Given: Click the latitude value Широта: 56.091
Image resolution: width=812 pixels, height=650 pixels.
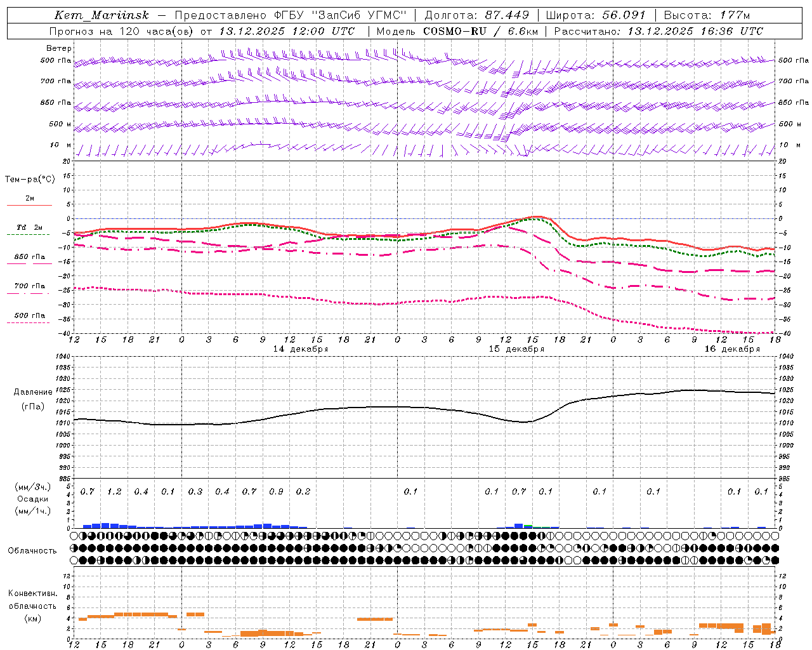Looking at the screenshot, I should (x=596, y=15).
